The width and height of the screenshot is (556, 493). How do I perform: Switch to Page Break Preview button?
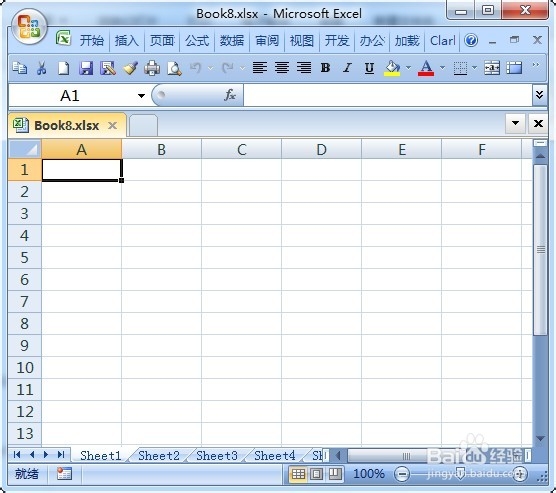335,474
